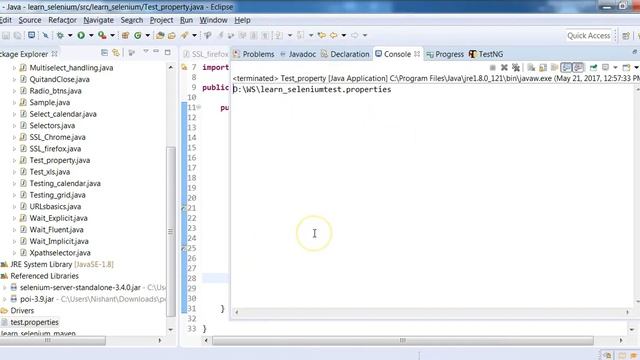
Task: Click console output text D:\WS\learn_seleniumtest.properties
Action: 312,89
